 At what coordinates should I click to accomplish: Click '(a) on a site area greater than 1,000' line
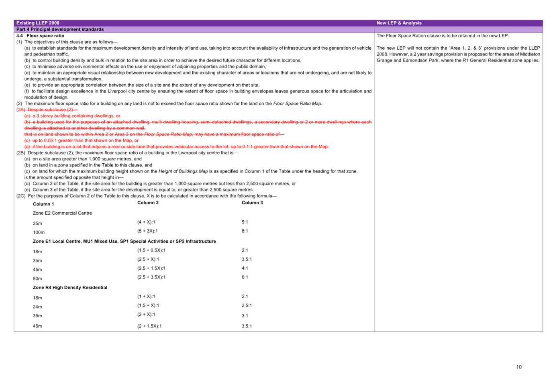(83, 159)
